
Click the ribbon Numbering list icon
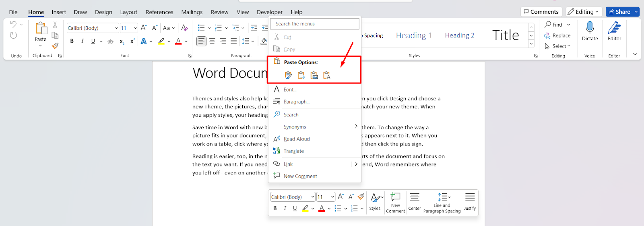coord(219,28)
